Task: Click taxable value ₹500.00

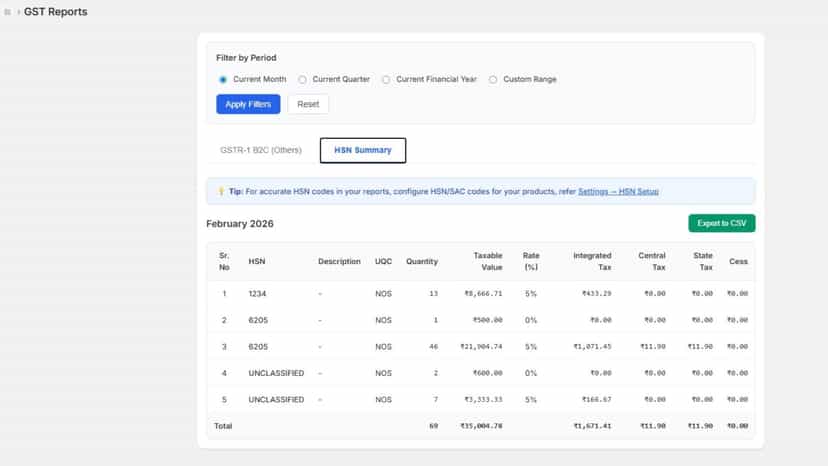Action: click(x=487, y=320)
